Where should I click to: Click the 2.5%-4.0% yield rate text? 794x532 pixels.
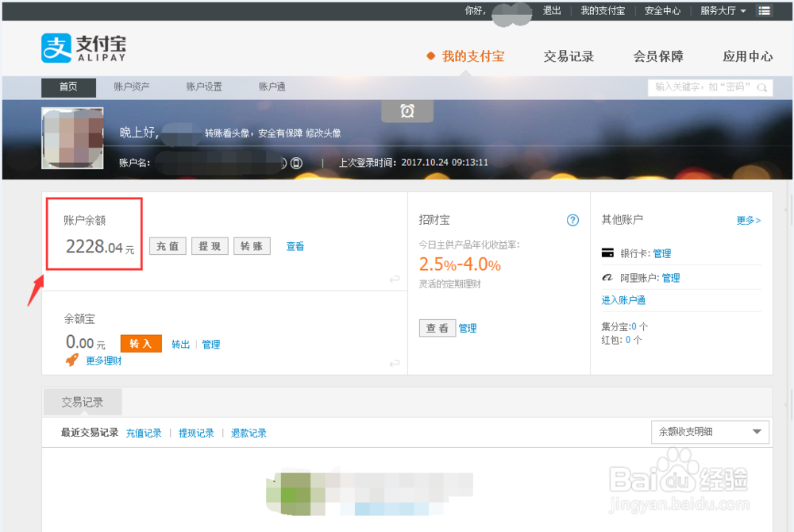[460, 264]
